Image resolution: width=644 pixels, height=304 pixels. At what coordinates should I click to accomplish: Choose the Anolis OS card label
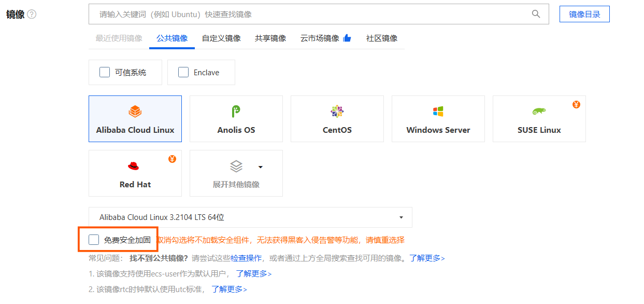coord(236,130)
